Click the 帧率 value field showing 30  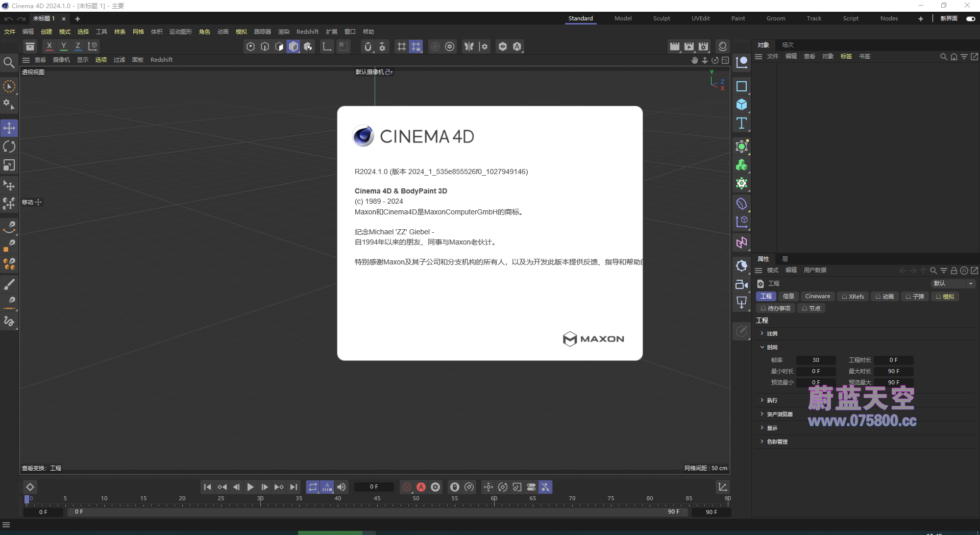pos(816,360)
